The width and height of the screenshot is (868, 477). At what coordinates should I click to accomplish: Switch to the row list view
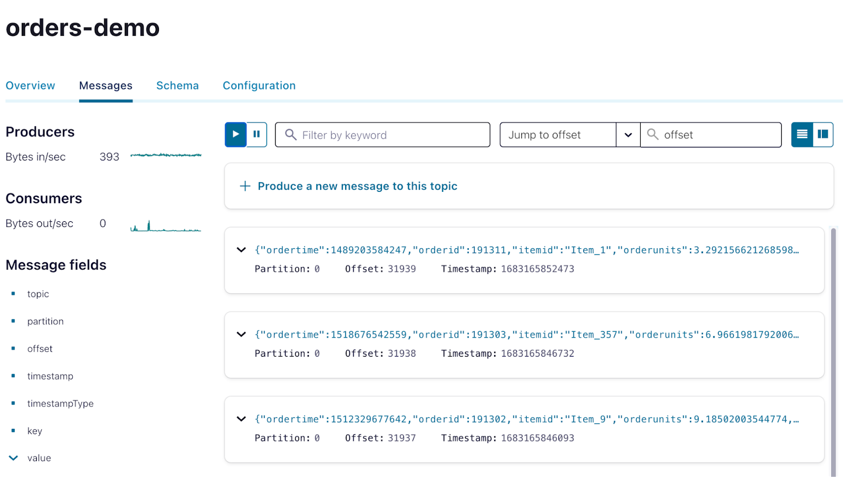coord(802,134)
